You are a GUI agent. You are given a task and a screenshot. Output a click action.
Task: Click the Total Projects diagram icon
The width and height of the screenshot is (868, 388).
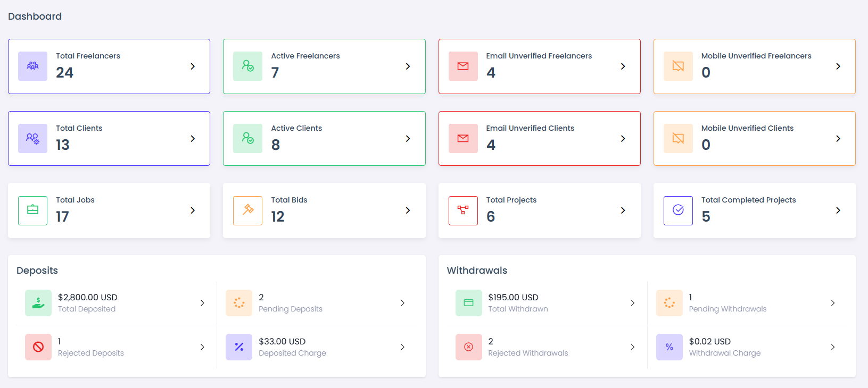[x=463, y=210]
